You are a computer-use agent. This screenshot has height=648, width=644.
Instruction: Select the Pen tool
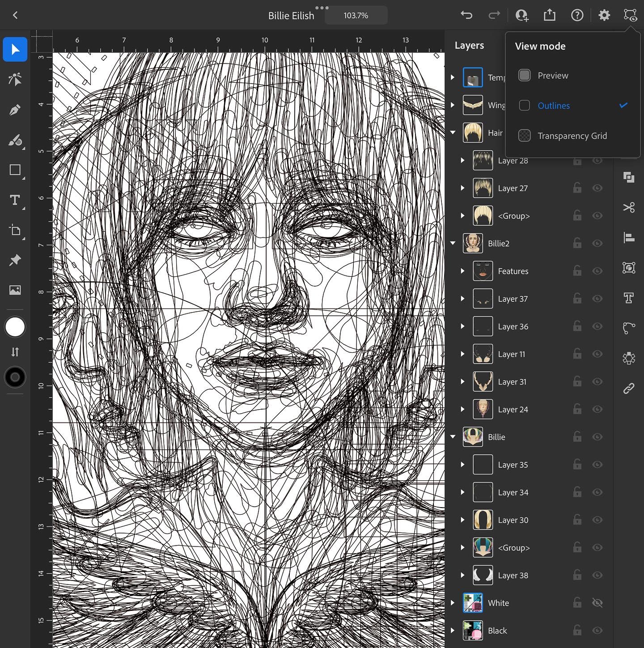[x=15, y=110]
